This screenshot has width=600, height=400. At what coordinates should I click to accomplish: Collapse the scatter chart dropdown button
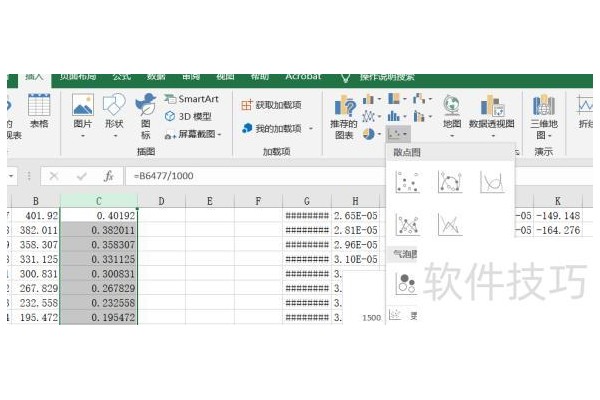click(x=398, y=134)
